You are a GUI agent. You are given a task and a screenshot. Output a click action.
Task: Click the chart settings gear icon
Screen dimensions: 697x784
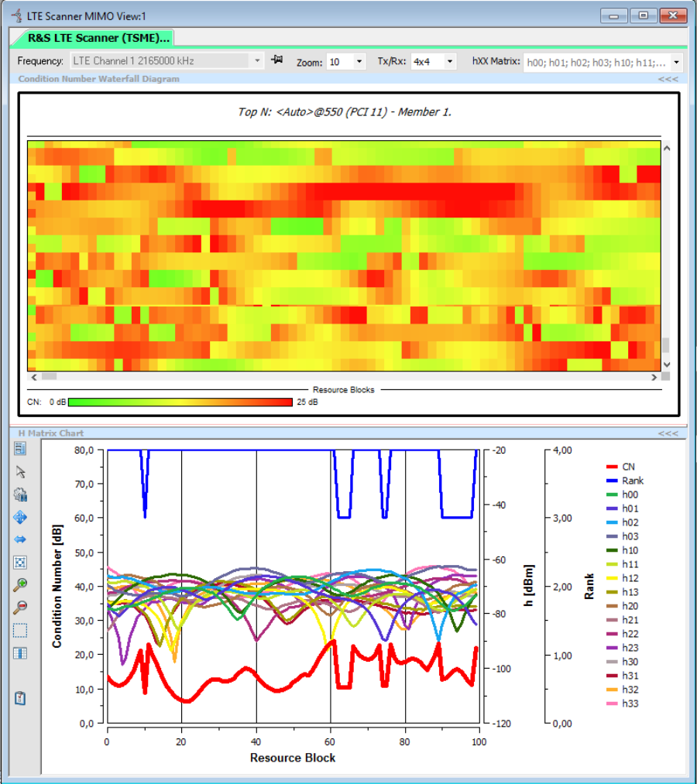(19, 494)
